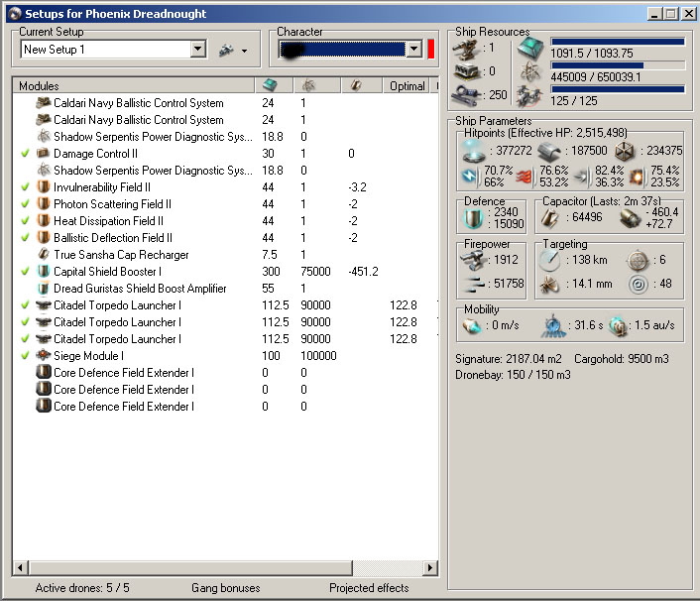Sort by the capacitor column header icon
Screen dimensions: 700x601
(x=356, y=85)
